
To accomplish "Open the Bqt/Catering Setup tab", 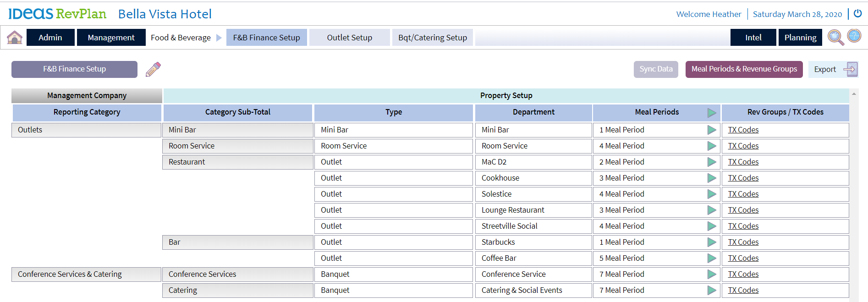I will coord(432,38).
